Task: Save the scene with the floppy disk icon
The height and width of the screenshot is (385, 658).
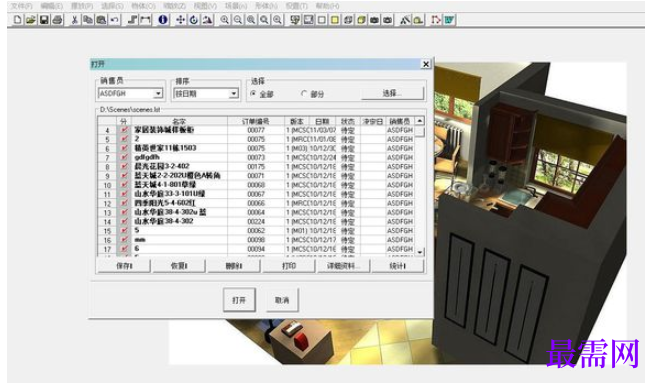Action: pyautogui.click(x=44, y=20)
